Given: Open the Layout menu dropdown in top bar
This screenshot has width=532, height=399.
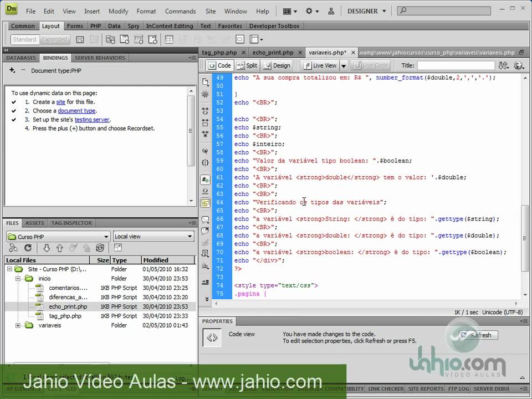Looking at the screenshot, I should pos(290,11).
